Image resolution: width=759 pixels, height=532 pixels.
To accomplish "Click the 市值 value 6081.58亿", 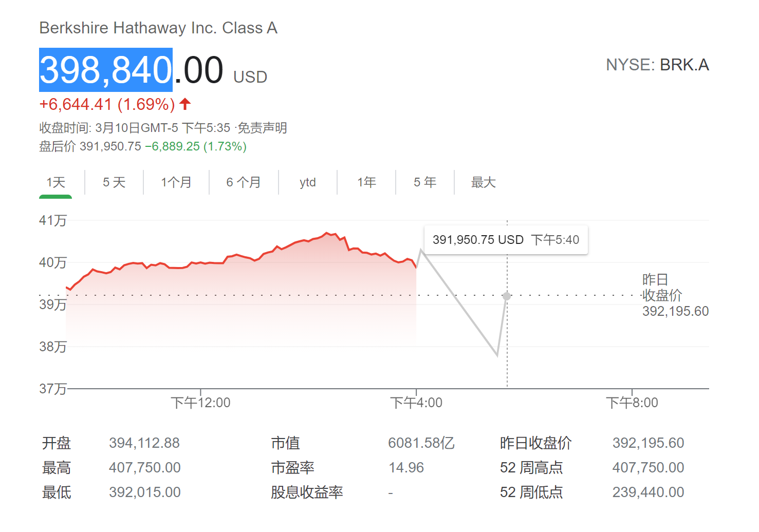I will pos(421,443).
